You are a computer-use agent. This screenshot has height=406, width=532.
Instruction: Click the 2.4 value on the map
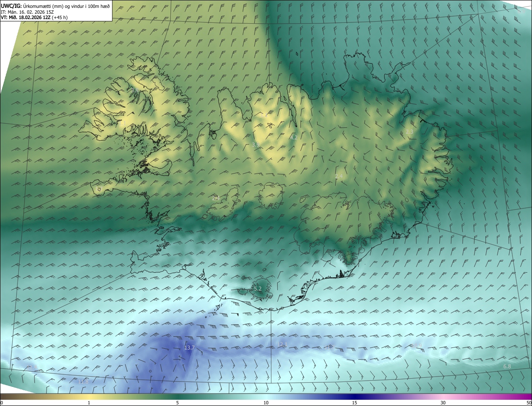tap(339, 176)
